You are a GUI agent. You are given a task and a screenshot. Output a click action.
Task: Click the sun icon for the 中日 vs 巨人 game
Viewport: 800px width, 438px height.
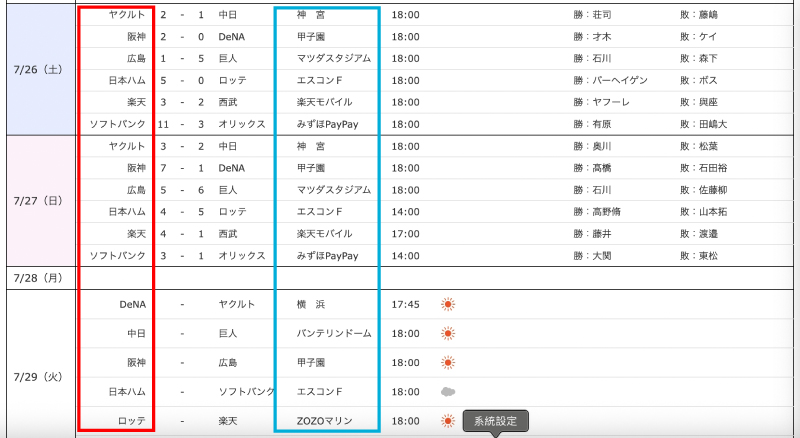450,333
